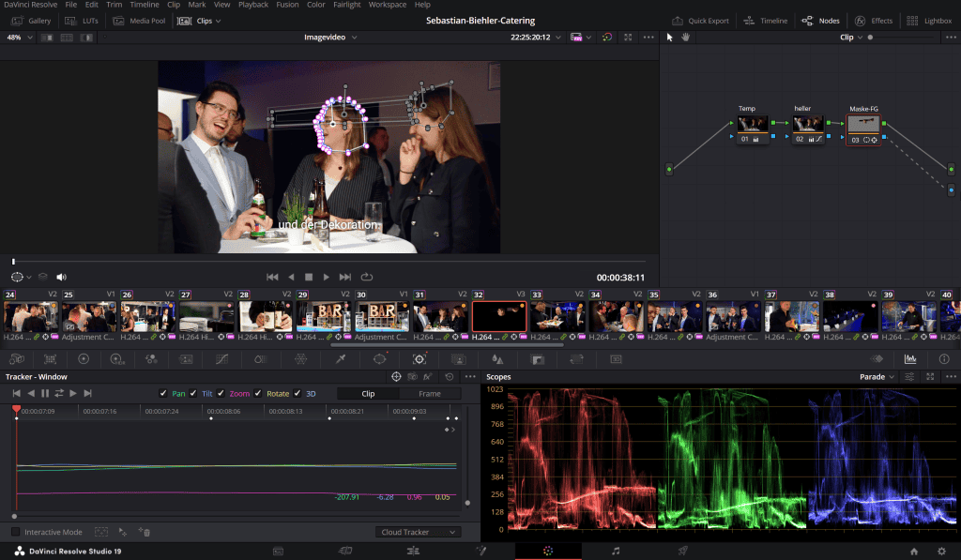Screen dimensions: 961x560
Task: Open the Fusion menu
Action: [x=287, y=5]
